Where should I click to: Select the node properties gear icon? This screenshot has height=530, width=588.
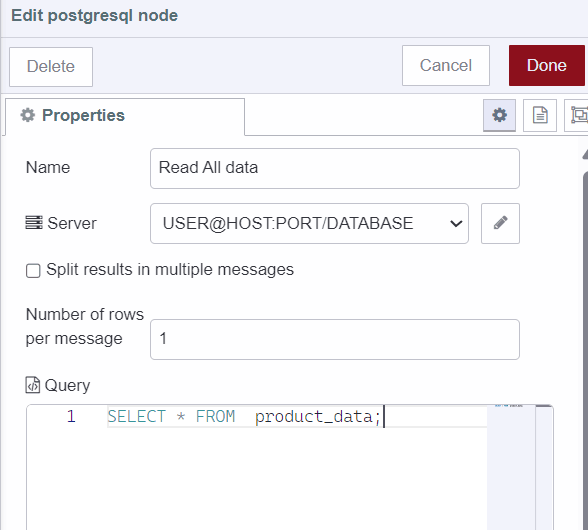point(500,115)
